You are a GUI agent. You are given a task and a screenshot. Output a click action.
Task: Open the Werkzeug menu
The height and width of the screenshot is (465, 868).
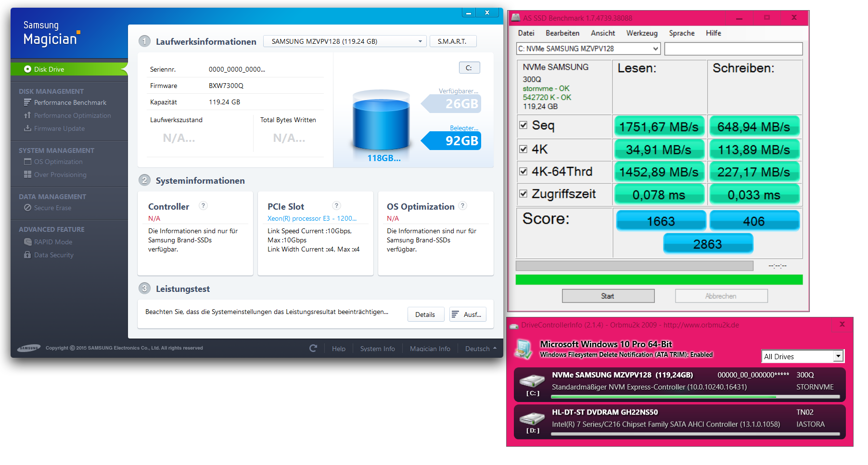point(642,33)
